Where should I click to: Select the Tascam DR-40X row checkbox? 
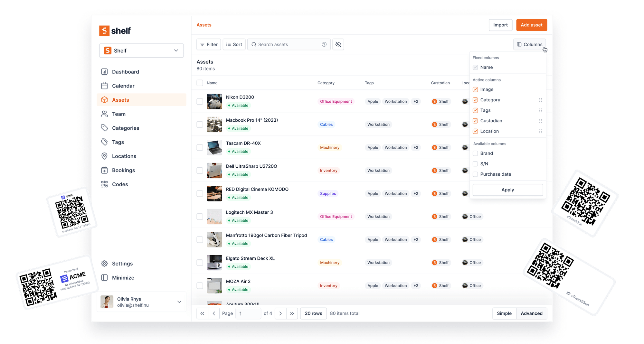click(200, 147)
